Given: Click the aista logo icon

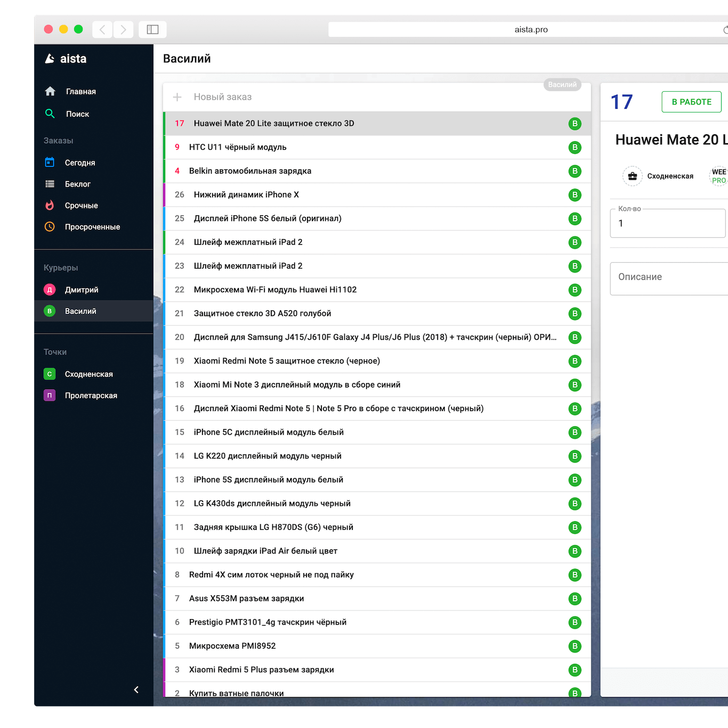Looking at the screenshot, I should (50, 59).
